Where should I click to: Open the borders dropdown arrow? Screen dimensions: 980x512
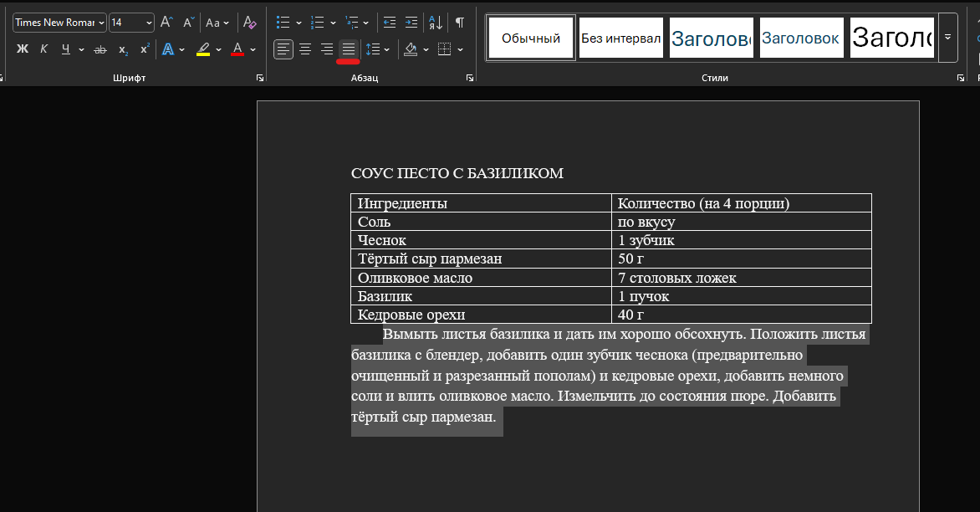pyautogui.click(x=460, y=49)
